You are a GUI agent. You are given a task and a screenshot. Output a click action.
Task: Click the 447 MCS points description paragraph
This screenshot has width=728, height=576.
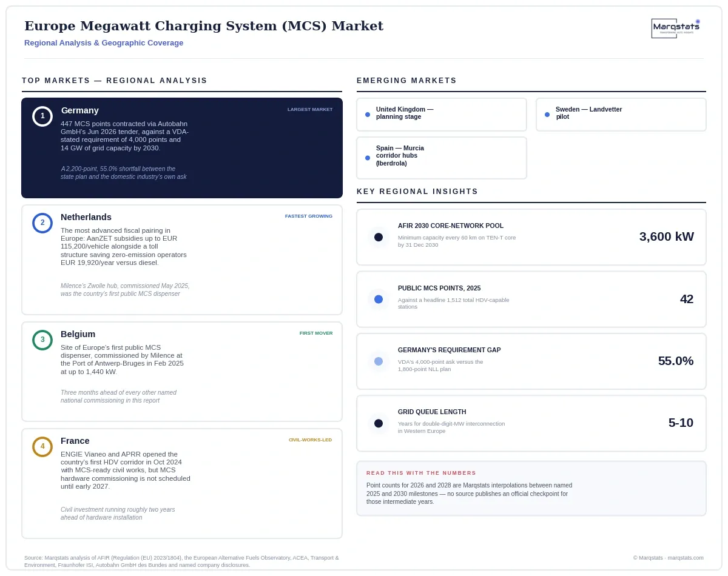coord(125,136)
